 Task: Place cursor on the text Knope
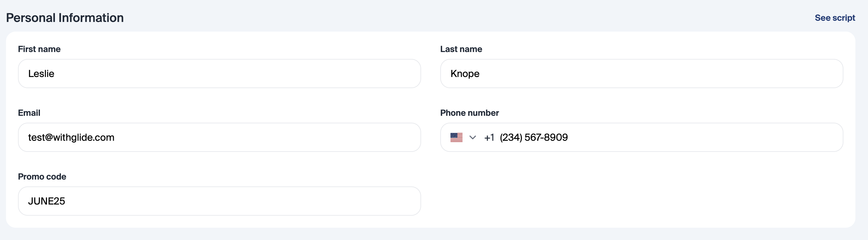tap(465, 74)
